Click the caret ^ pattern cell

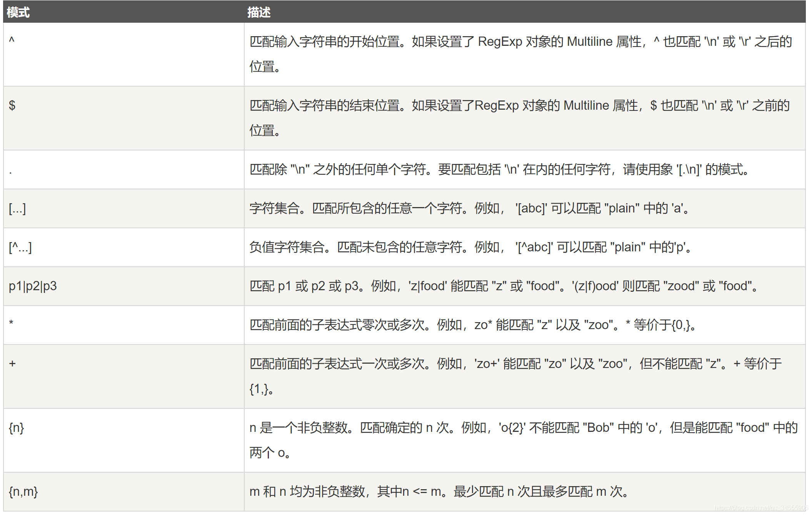(x=12, y=40)
